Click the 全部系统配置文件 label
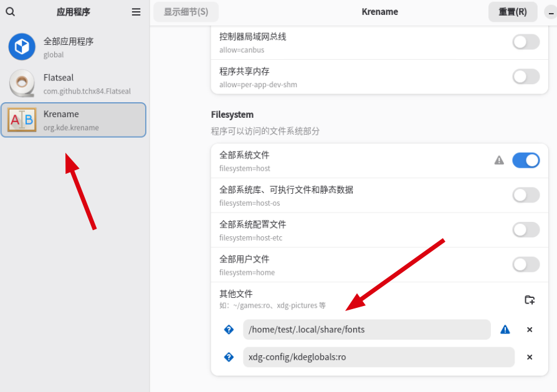Viewport: 557px width, 392px height. click(252, 224)
